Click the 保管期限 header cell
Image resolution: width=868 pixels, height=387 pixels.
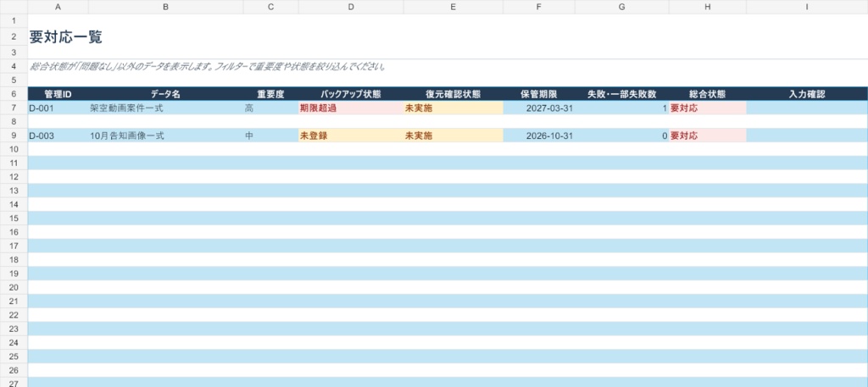pyautogui.click(x=539, y=94)
